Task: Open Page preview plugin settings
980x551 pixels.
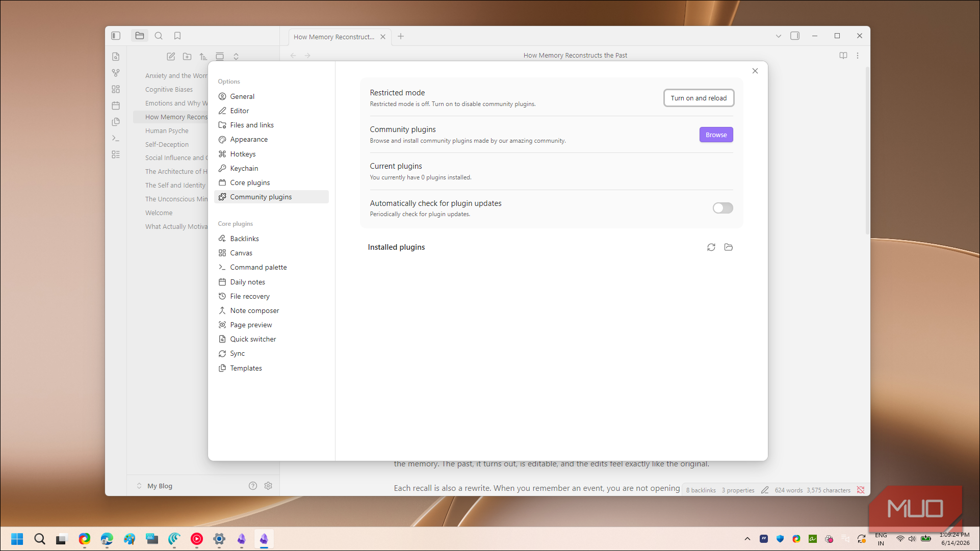Action: point(271,325)
